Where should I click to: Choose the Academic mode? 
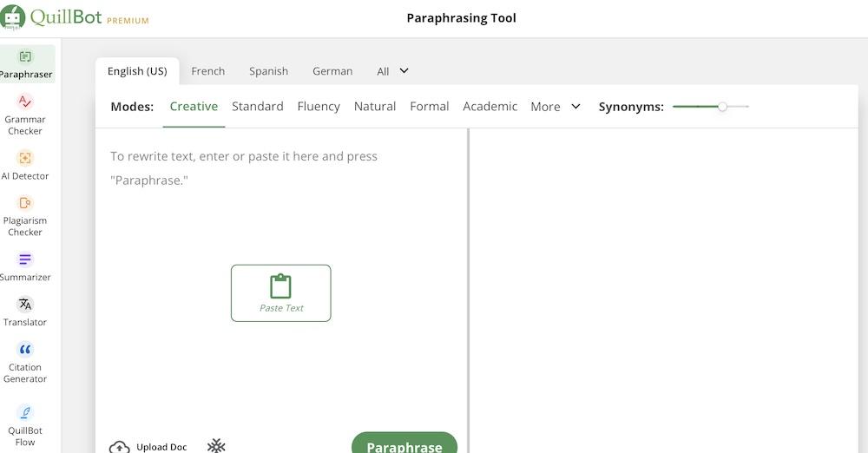point(490,107)
